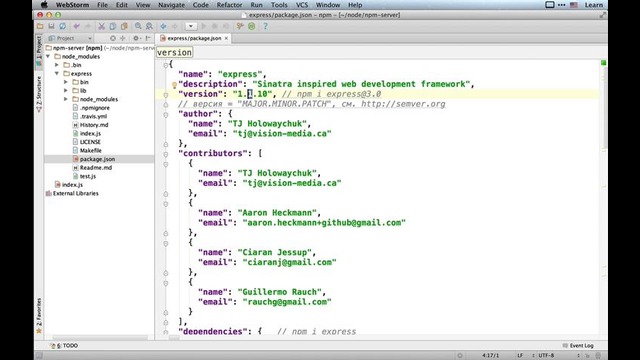The height and width of the screenshot is (360, 640).
Task: Click the input language flag in menu bar
Action: 573,5
